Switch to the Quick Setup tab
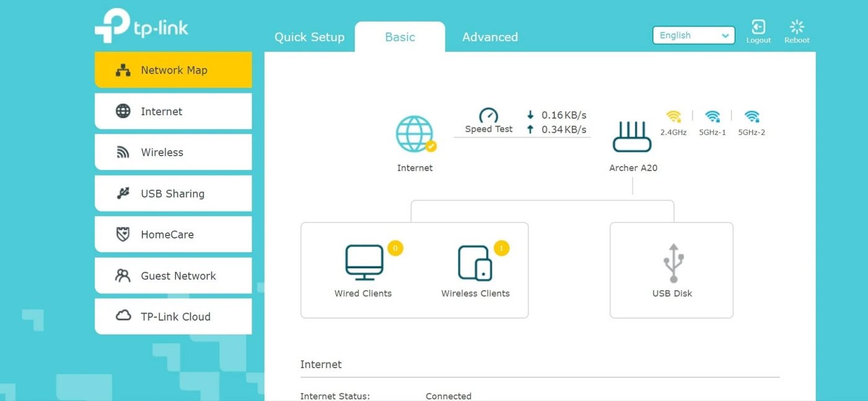This screenshot has height=401, width=868. click(x=309, y=37)
